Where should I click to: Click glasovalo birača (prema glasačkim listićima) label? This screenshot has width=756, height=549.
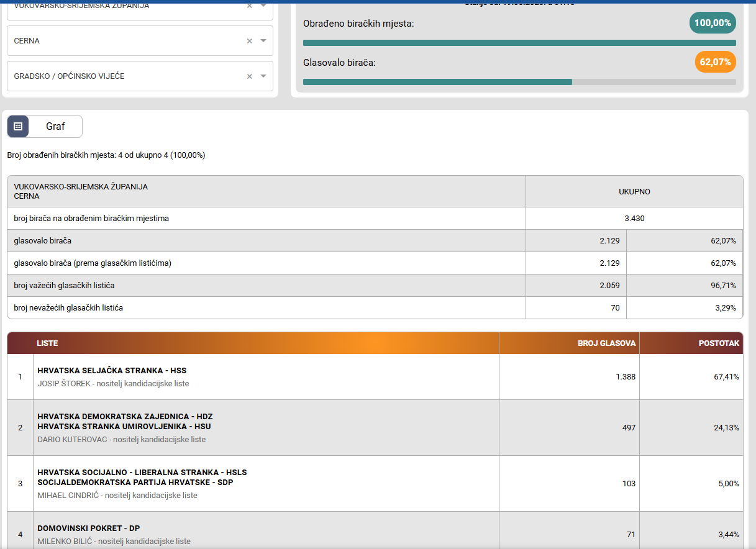pyautogui.click(x=93, y=263)
